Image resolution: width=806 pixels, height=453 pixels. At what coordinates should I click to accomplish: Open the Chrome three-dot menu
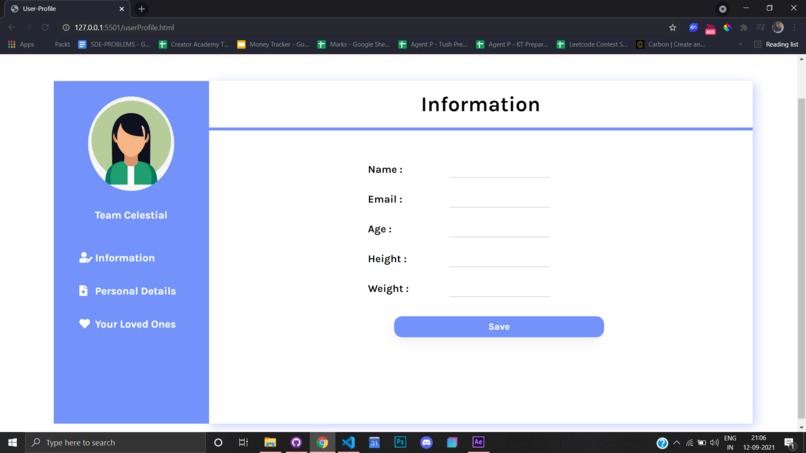pos(794,27)
